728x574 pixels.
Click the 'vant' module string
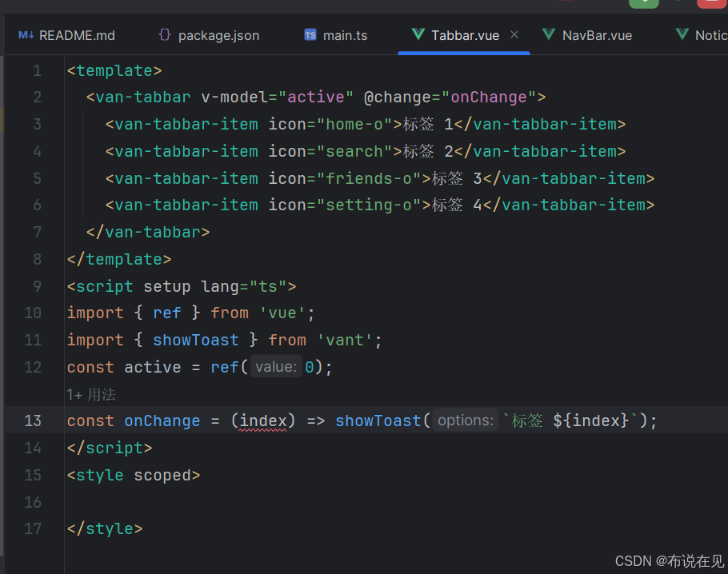pos(345,340)
